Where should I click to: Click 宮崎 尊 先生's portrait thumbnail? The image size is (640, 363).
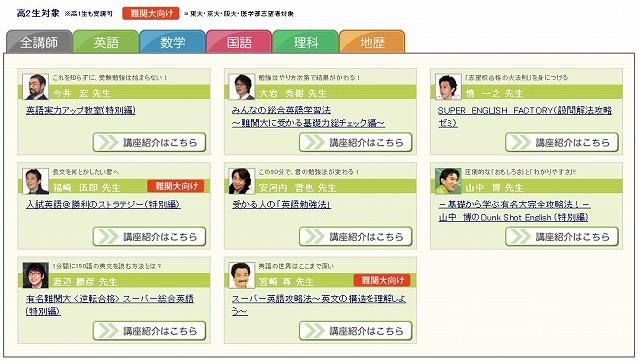242,275
